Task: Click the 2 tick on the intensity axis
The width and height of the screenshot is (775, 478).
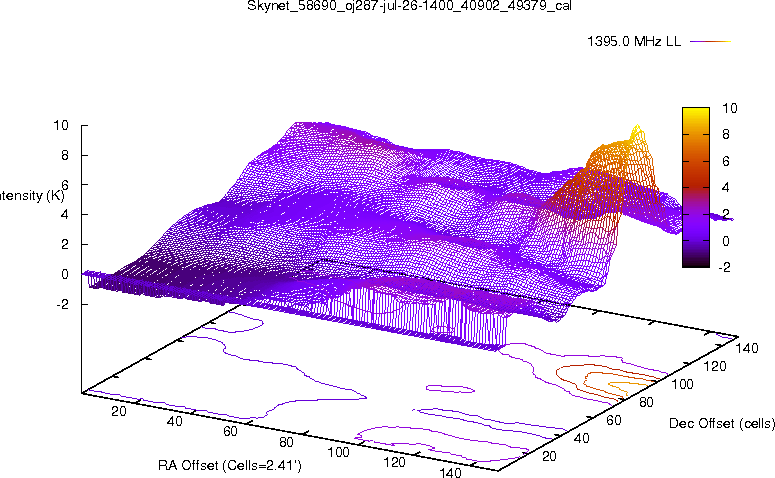Action: coord(64,244)
